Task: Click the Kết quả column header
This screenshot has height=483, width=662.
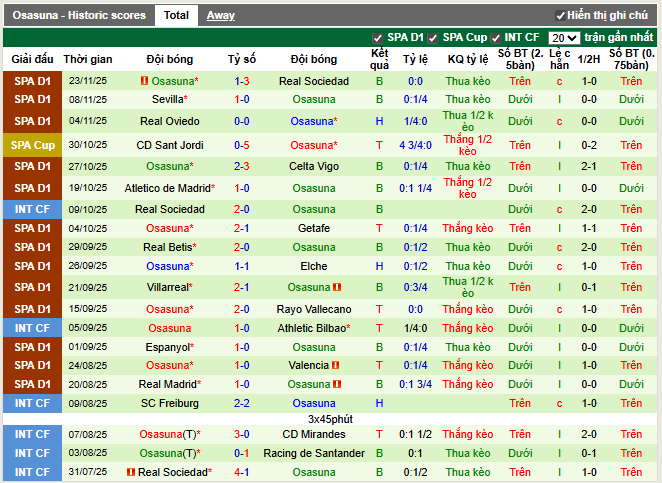Action: pyautogui.click(x=379, y=59)
